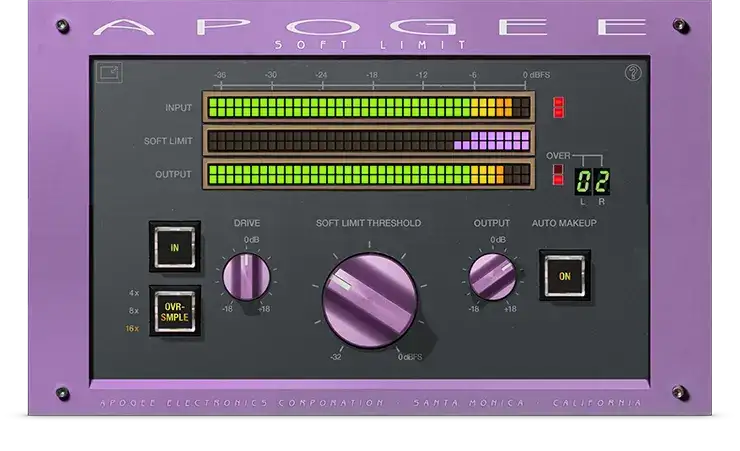
Task: Click the DRIVE label
Action: [x=247, y=223]
